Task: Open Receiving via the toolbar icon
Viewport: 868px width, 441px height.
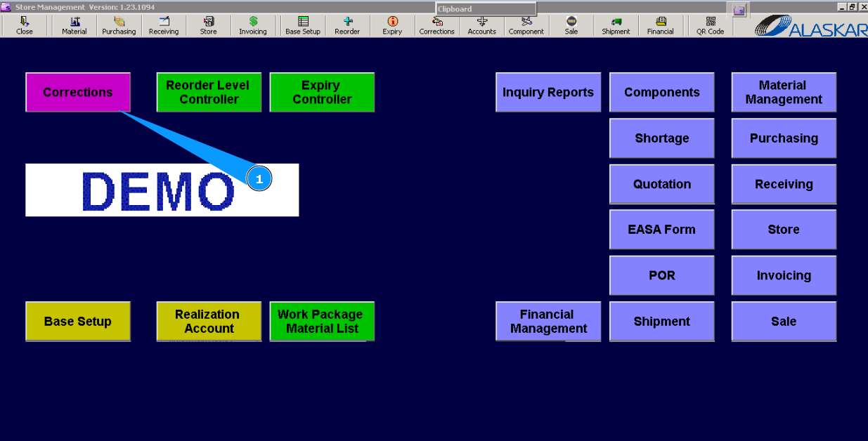Action: pyautogui.click(x=164, y=26)
